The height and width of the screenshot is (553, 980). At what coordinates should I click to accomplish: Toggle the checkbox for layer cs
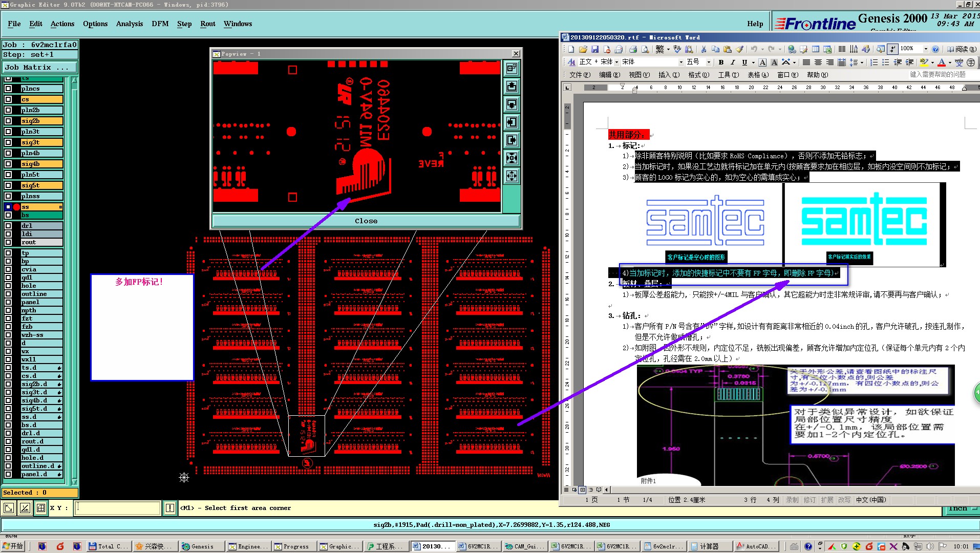click(8, 99)
